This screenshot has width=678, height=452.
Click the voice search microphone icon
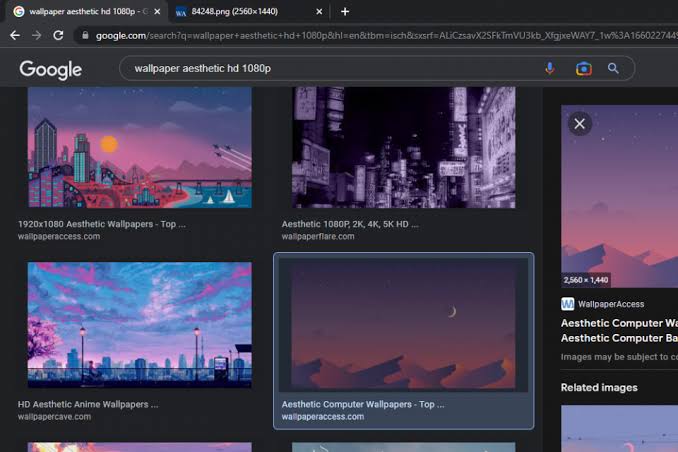click(550, 68)
